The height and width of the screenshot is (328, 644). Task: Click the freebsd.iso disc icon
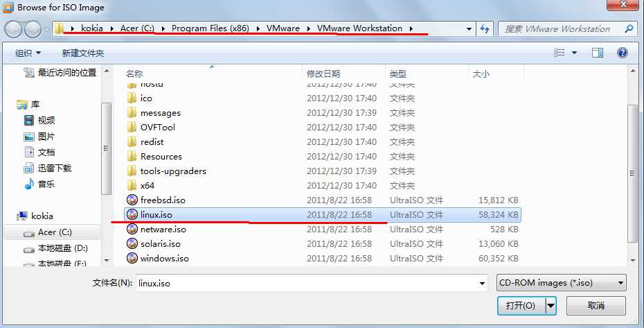click(x=132, y=200)
